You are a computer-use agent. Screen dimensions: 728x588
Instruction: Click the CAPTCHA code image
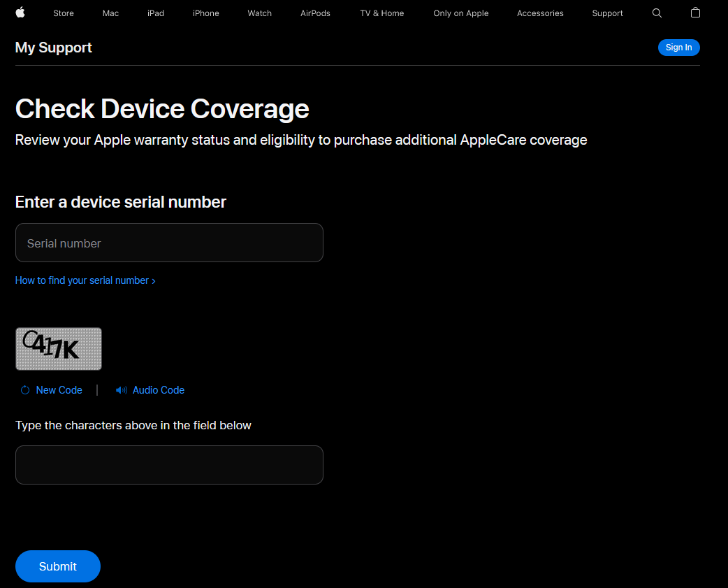point(59,349)
